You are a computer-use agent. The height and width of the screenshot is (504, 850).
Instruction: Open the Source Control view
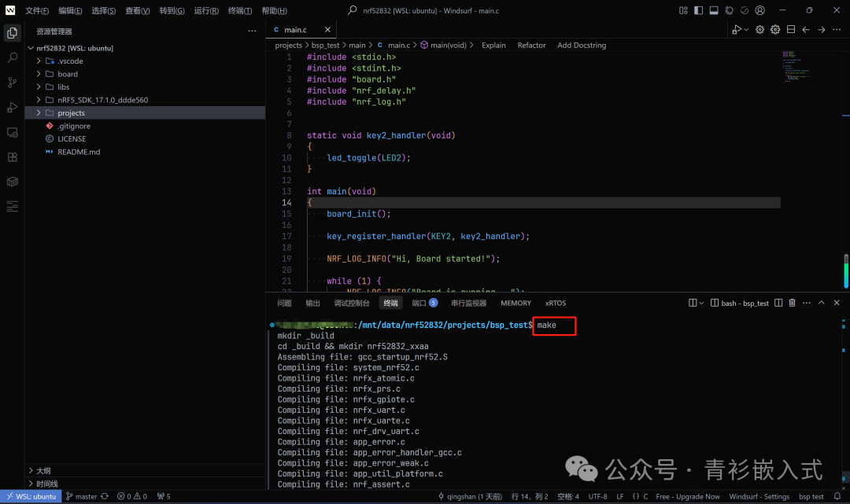pyautogui.click(x=12, y=81)
